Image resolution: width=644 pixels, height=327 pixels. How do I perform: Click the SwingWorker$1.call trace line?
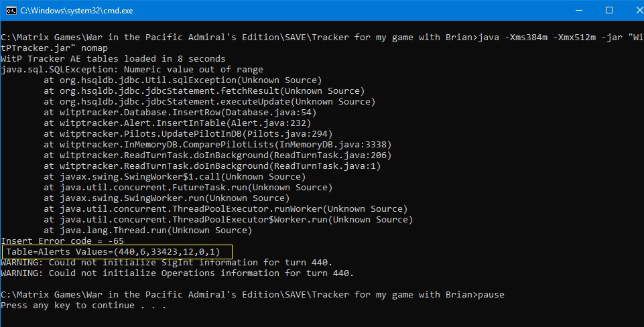pyautogui.click(x=174, y=177)
